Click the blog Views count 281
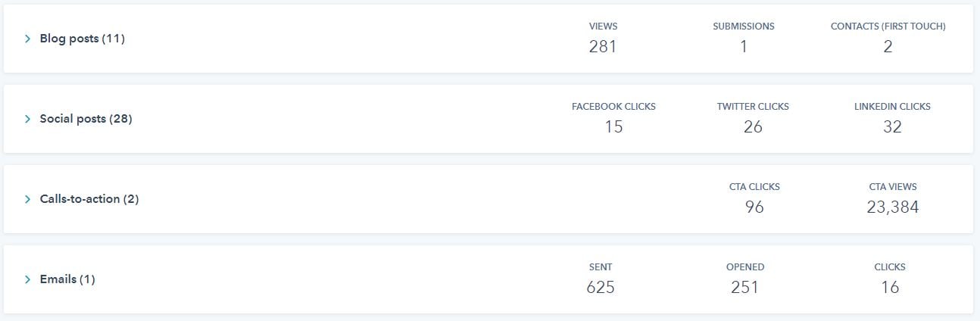Viewport: 980px width, 321px height. coord(603,47)
